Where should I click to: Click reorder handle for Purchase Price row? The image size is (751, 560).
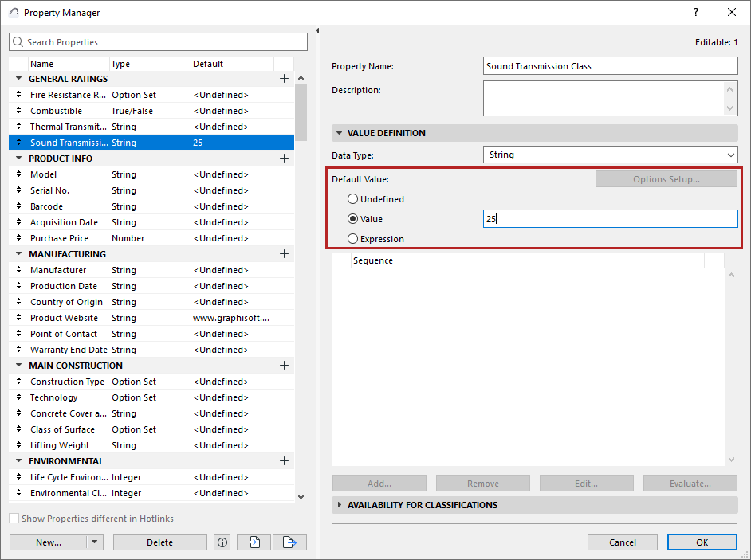pos(18,238)
